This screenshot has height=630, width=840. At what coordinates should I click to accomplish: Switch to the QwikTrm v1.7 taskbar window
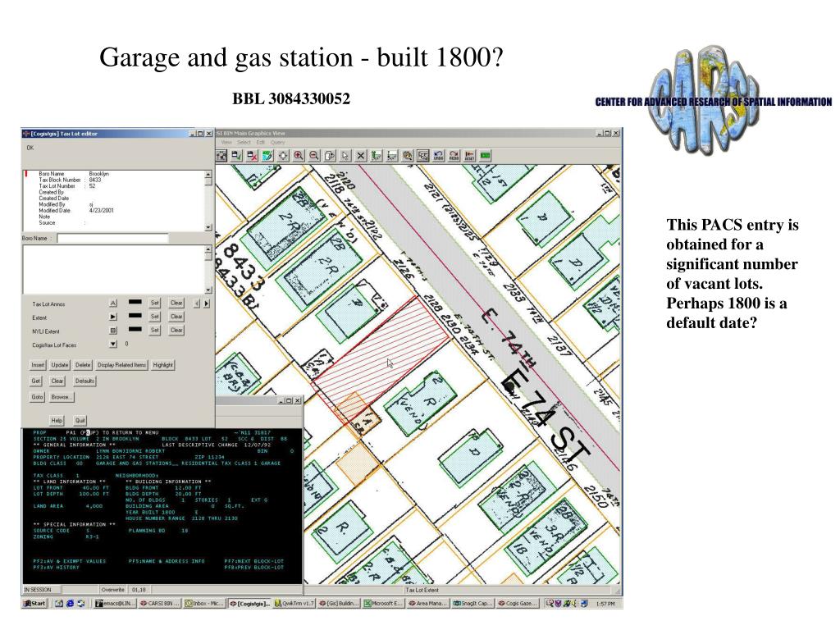click(x=294, y=603)
